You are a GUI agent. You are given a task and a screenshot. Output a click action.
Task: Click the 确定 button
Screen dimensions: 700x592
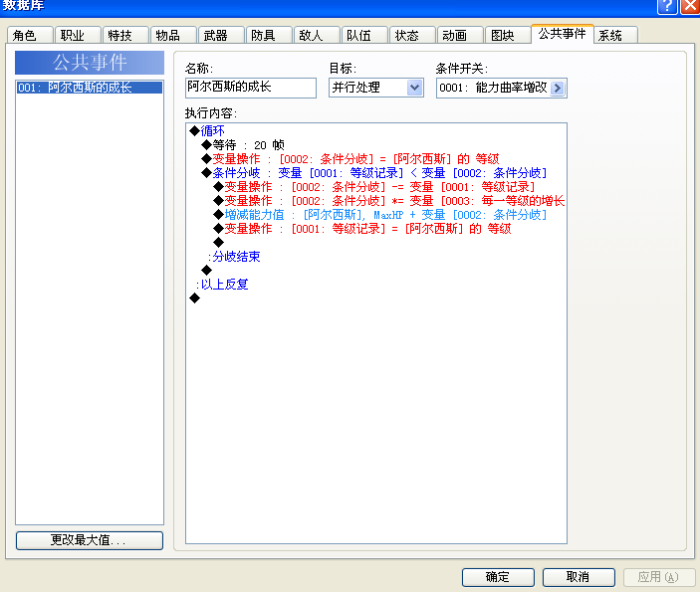pyautogui.click(x=498, y=577)
